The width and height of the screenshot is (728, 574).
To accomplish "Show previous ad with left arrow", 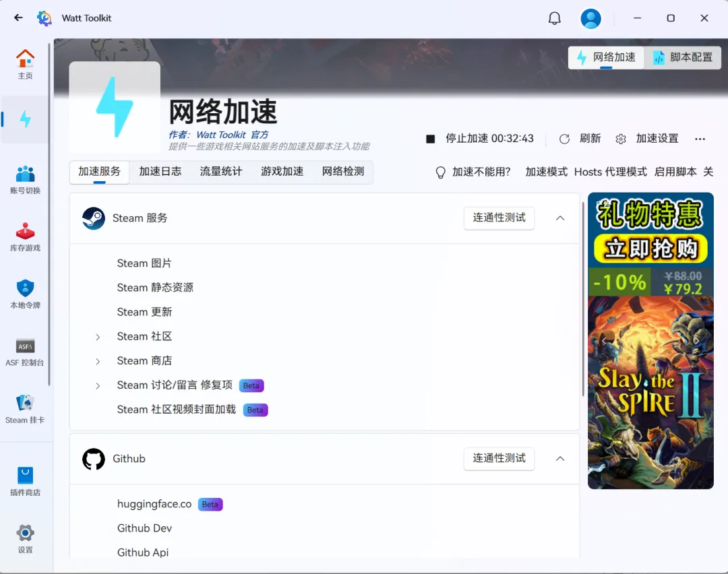I will [604, 341].
